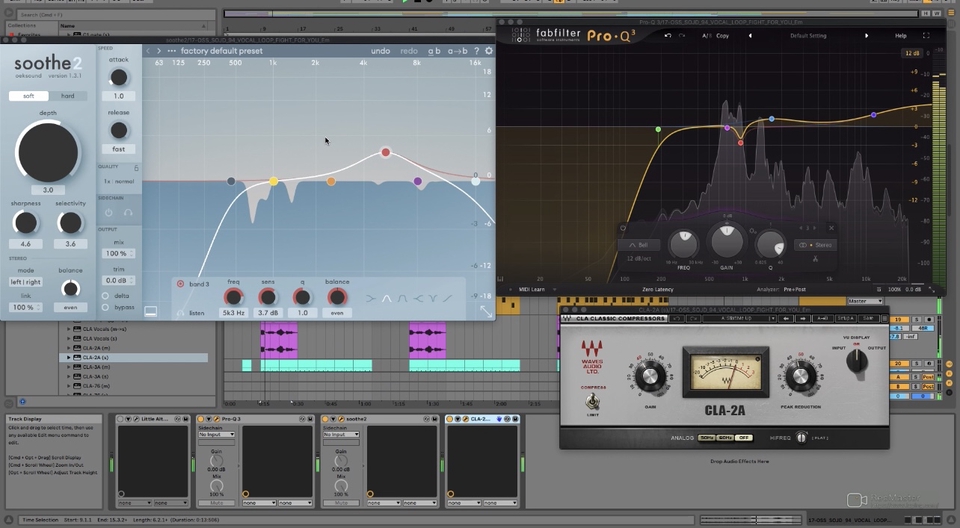The image size is (960, 528).
Task: Expand CLA-3A (s) folder in browser
Action: click(69, 377)
